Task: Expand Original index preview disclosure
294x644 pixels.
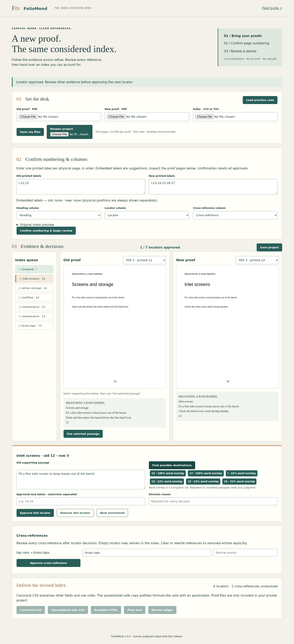Action: (x=35, y=225)
